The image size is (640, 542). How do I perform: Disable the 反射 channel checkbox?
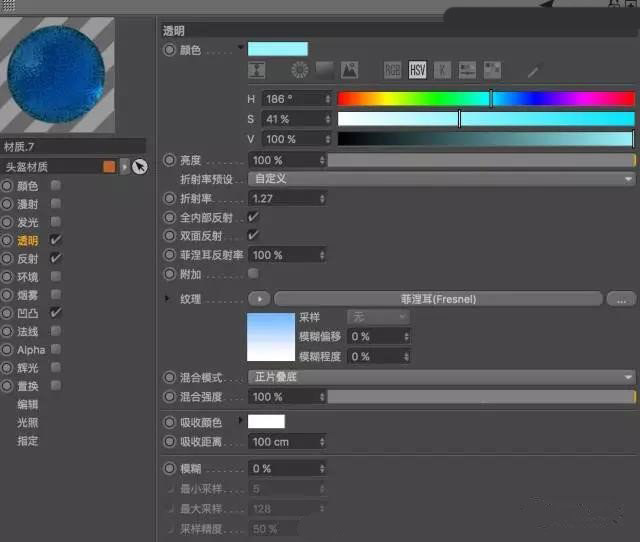click(56, 258)
